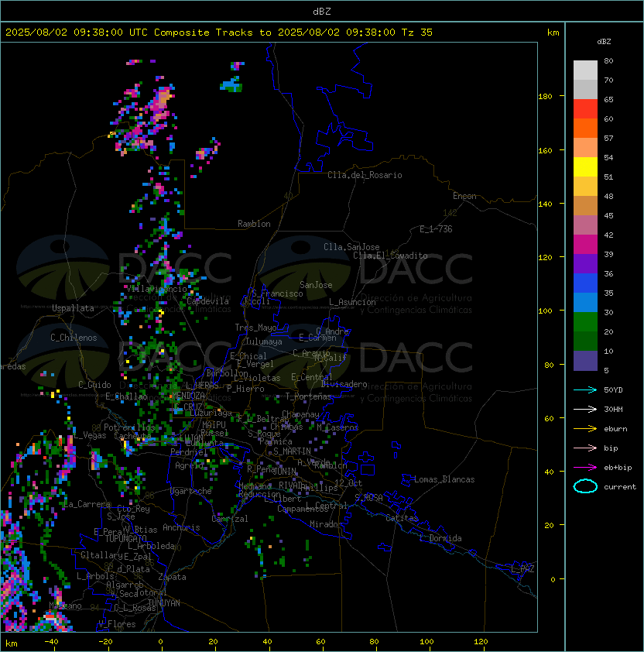The image size is (644, 652).
Task: Click the 'Encon' place label
Action: [464, 196]
